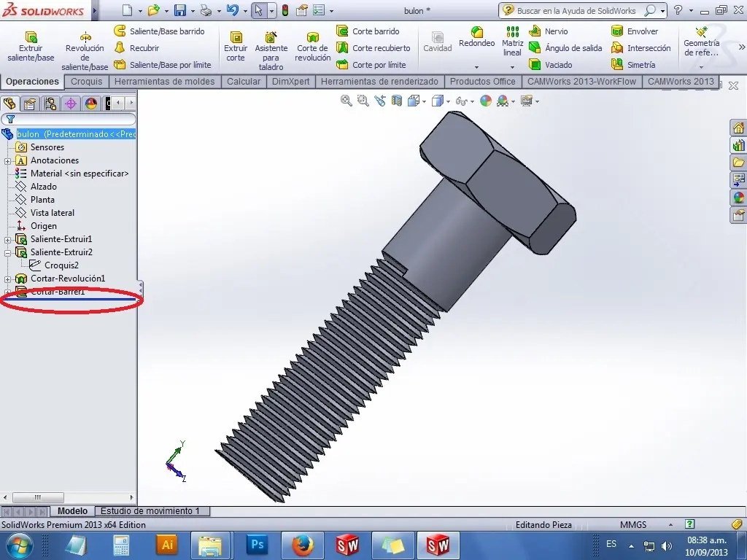The width and height of the screenshot is (747, 560).
Task: Select the Intersección tool
Action: click(x=640, y=47)
